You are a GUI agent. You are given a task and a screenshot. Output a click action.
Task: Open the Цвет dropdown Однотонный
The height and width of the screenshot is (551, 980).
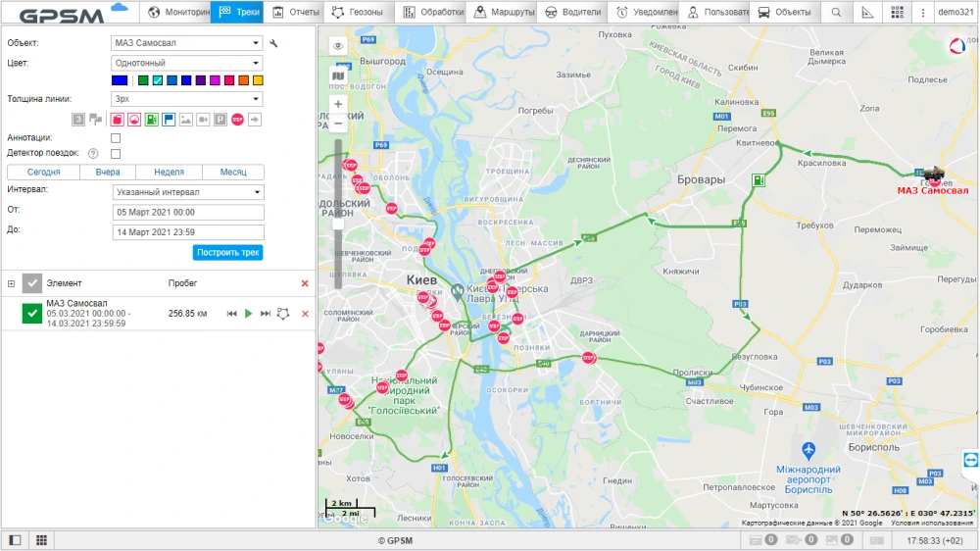[187, 63]
